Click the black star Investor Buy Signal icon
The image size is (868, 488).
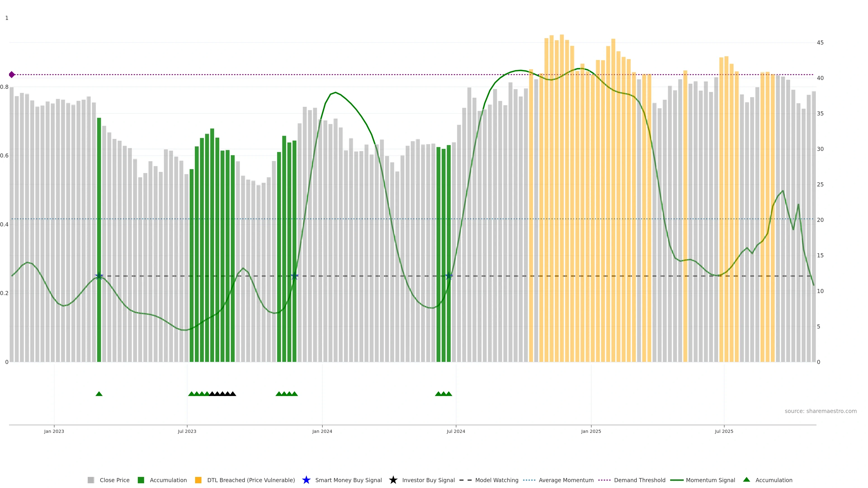(393, 480)
